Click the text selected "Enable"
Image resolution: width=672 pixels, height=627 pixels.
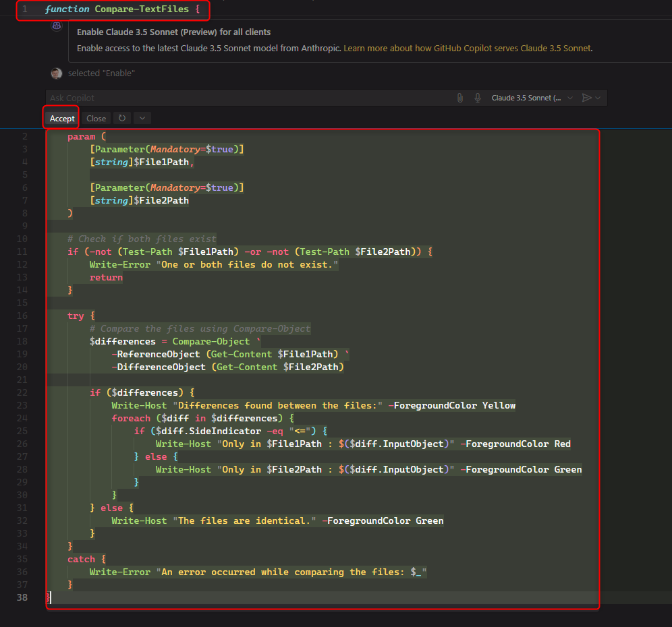pyautogui.click(x=101, y=73)
